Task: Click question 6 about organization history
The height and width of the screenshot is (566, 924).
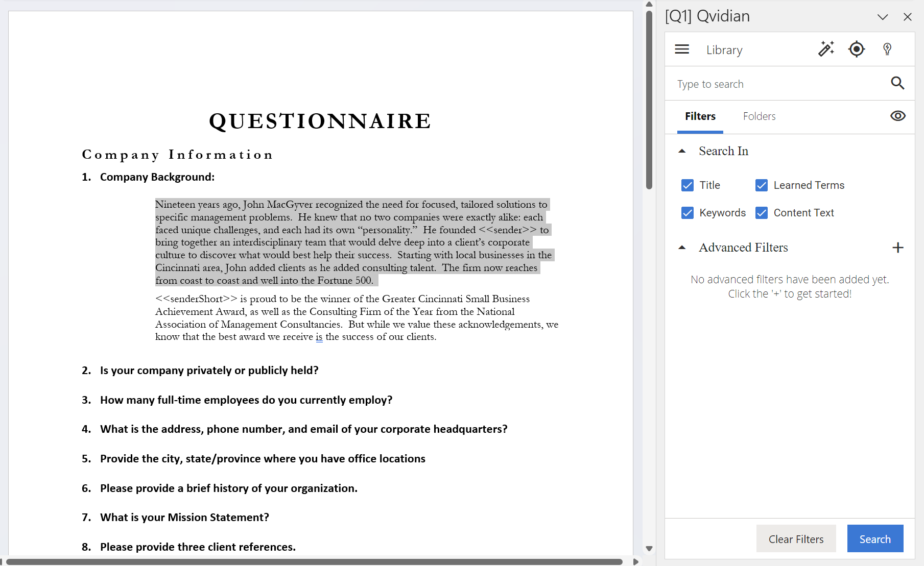Action: (229, 488)
